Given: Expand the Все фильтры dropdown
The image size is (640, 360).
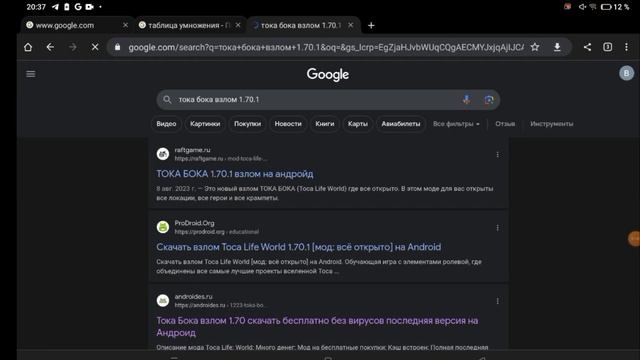Looking at the screenshot, I should click(456, 124).
